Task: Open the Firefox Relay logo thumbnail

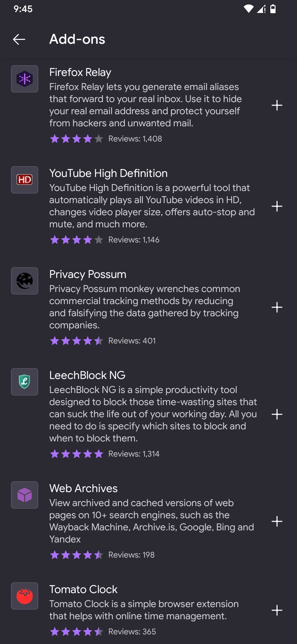Action: 24,79
